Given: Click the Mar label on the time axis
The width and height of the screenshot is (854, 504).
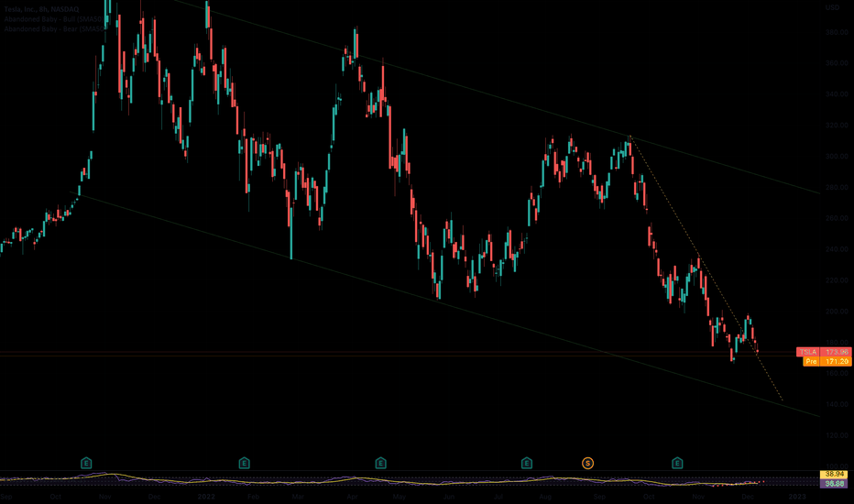Looking at the screenshot, I should pos(298,497).
